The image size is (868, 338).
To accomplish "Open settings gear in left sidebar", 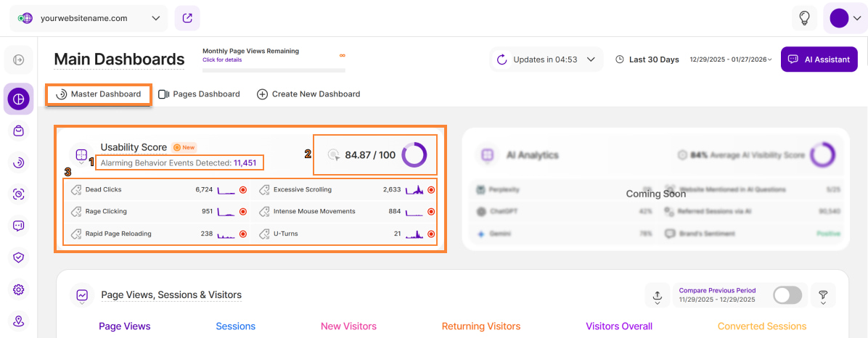I will point(19,289).
